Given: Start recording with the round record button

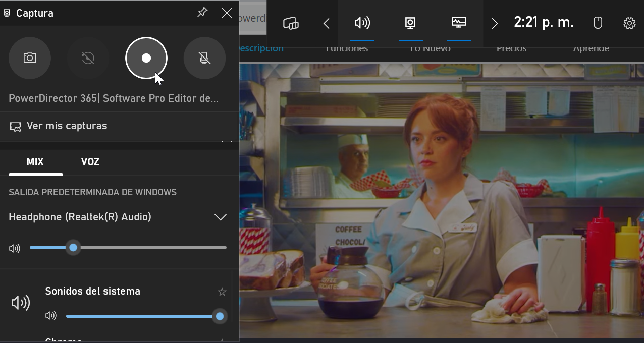Looking at the screenshot, I should coord(146,58).
